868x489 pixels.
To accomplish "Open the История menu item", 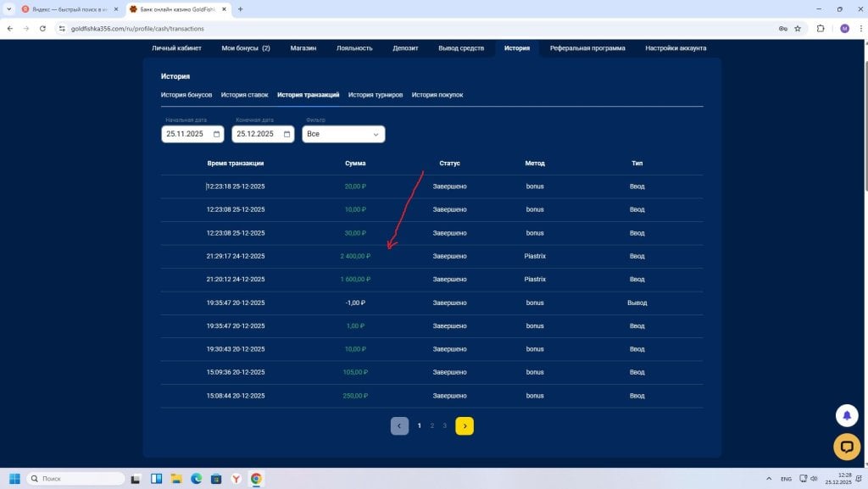I will pos(517,48).
